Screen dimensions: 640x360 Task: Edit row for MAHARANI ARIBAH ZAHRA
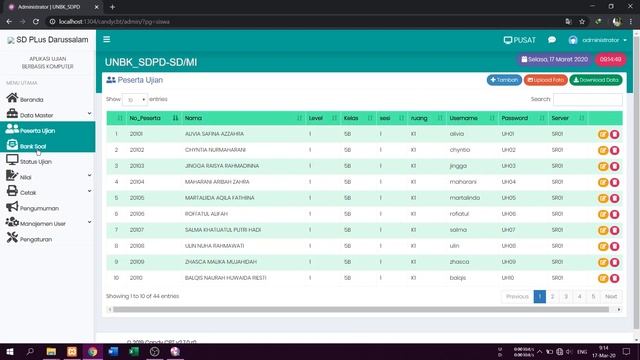click(603, 182)
